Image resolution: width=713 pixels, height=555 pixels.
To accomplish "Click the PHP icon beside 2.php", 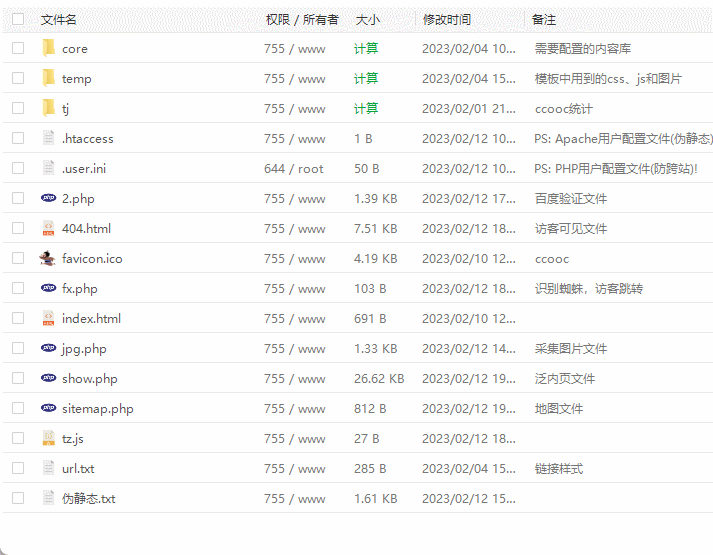I will [48, 198].
